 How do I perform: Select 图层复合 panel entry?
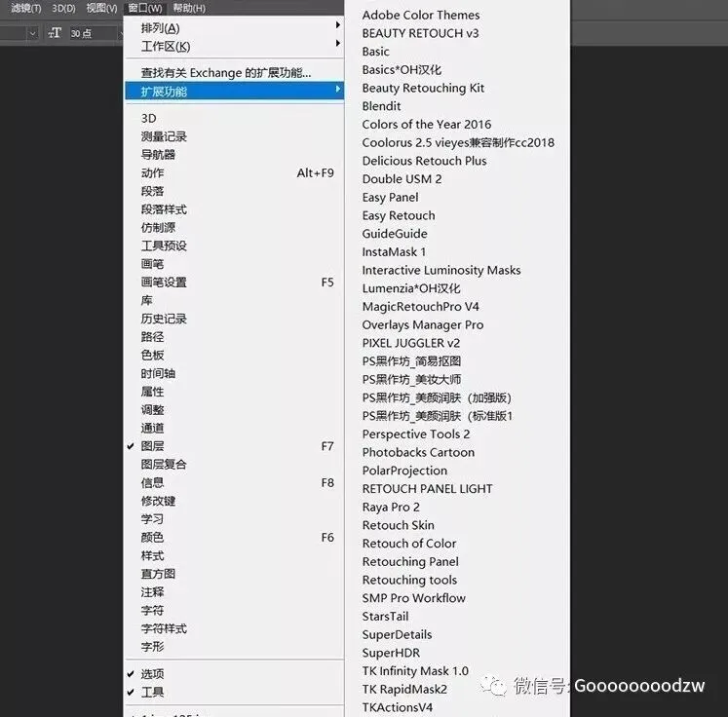coord(235,464)
